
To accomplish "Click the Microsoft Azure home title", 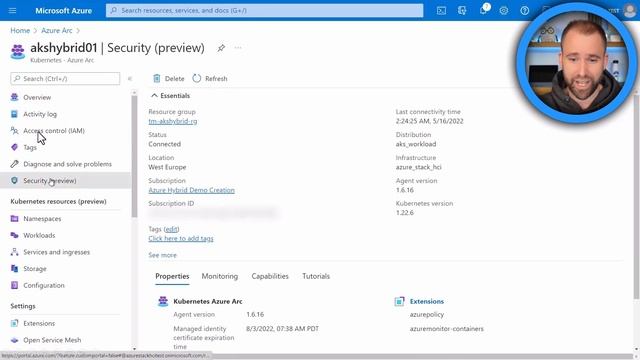I will click(x=63, y=11).
